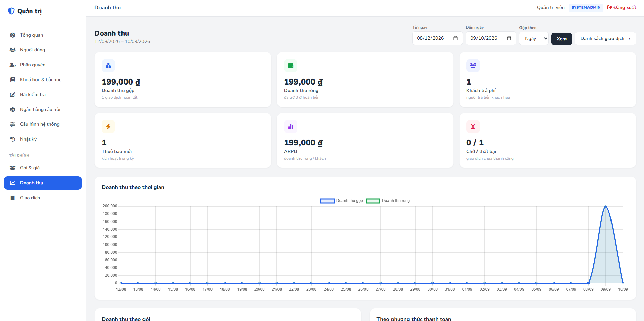Viewport: 644px width, 321px height.
Task: Select the active Doanh thu sidebar item
Action: 43,183
